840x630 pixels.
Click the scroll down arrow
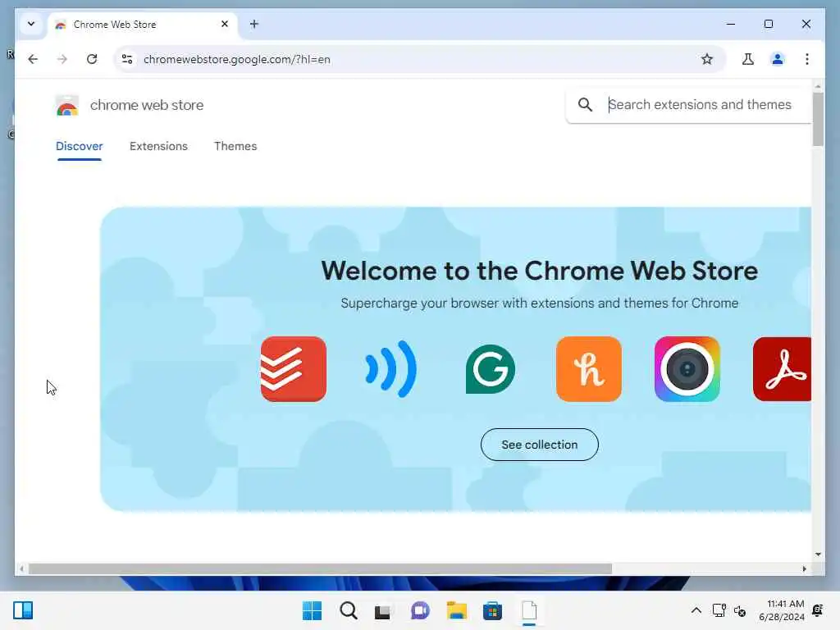(x=818, y=555)
